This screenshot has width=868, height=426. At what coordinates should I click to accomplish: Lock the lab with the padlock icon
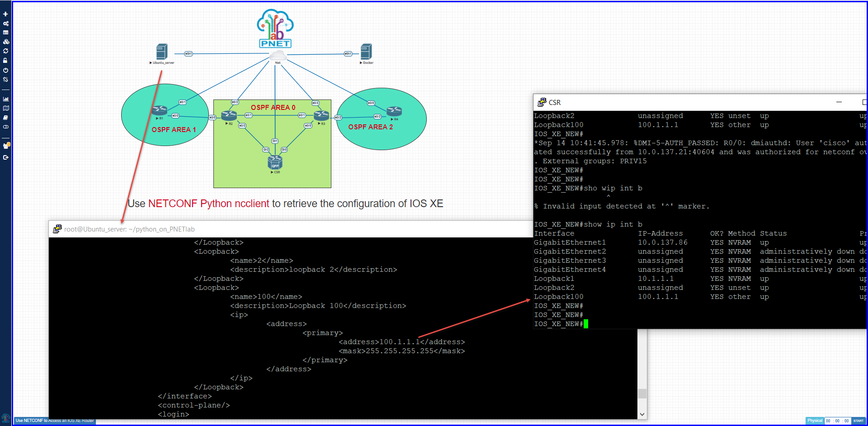6,60
